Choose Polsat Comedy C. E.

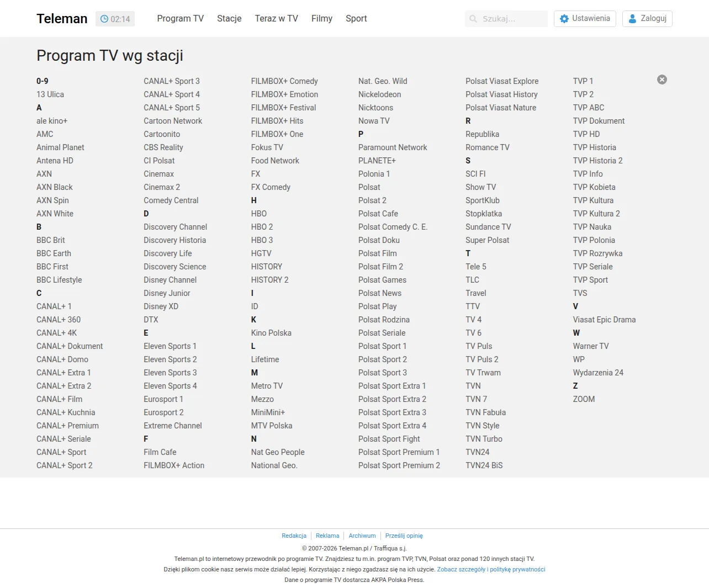pos(393,227)
